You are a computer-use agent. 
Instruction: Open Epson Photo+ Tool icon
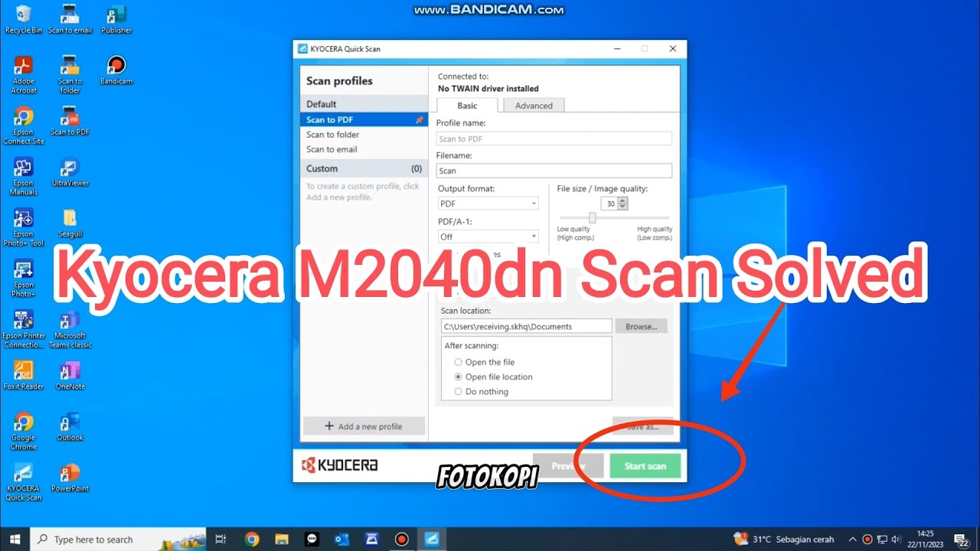coord(24,228)
